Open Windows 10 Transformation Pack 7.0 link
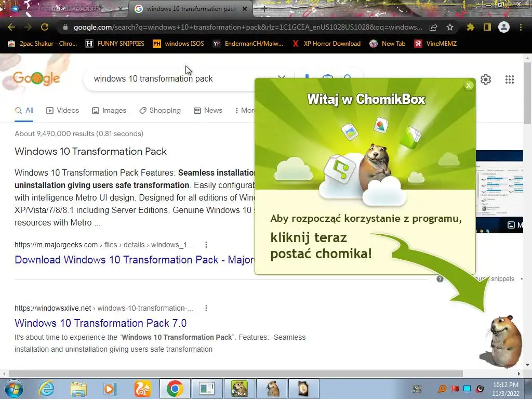This screenshot has width=532, height=399. point(101,323)
